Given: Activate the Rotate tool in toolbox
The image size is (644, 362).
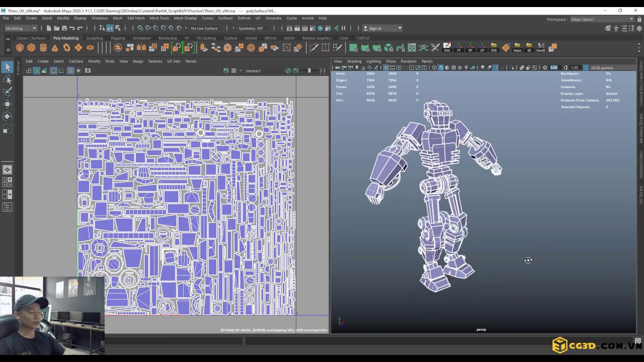Looking at the screenshot, I should [x=7, y=116].
